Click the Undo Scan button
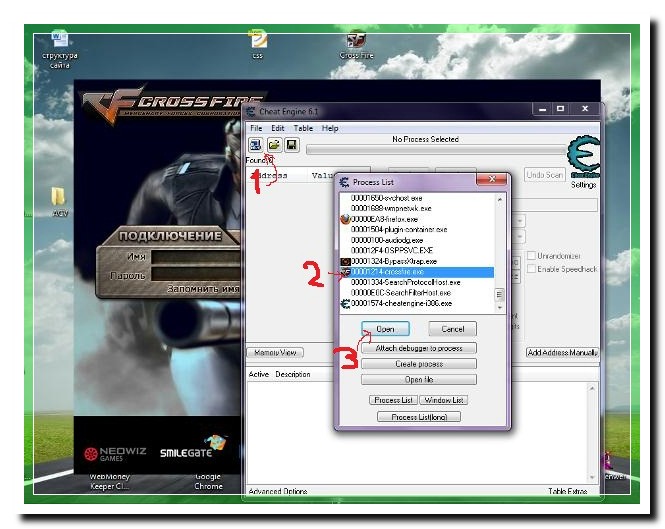The width and height of the screenshot is (665, 529). click(545, 174)
